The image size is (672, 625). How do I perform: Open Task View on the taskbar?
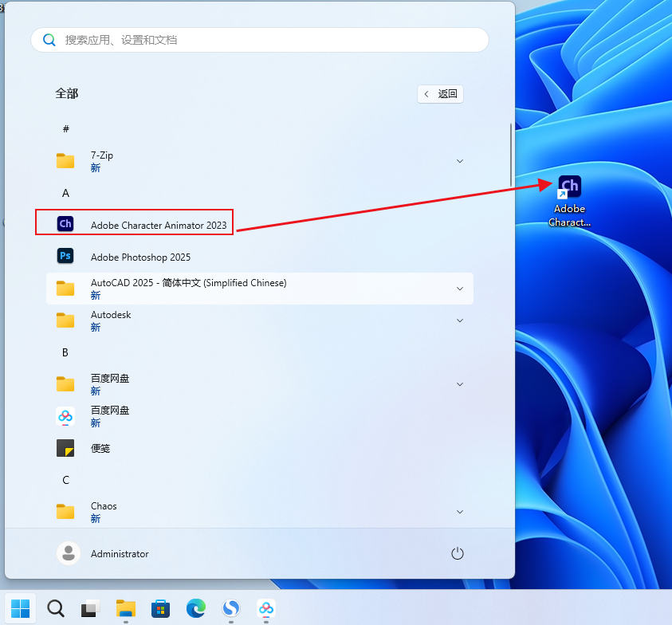pos(90,608)
